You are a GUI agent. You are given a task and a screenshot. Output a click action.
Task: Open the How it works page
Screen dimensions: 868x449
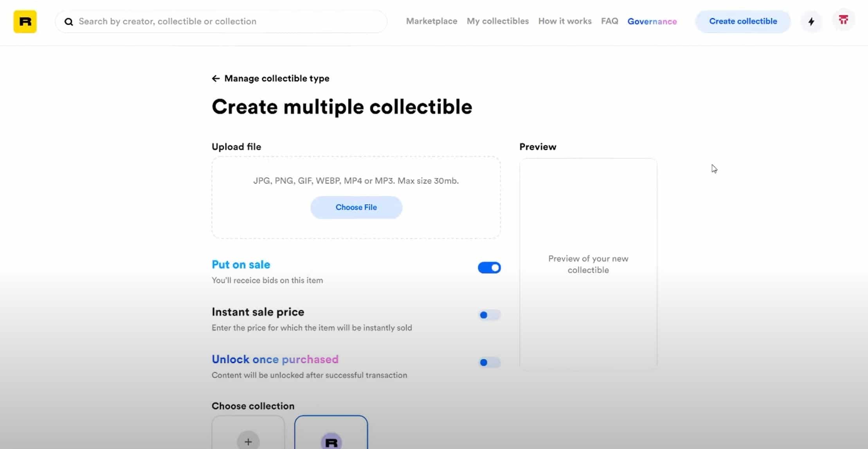coord(565,21)
